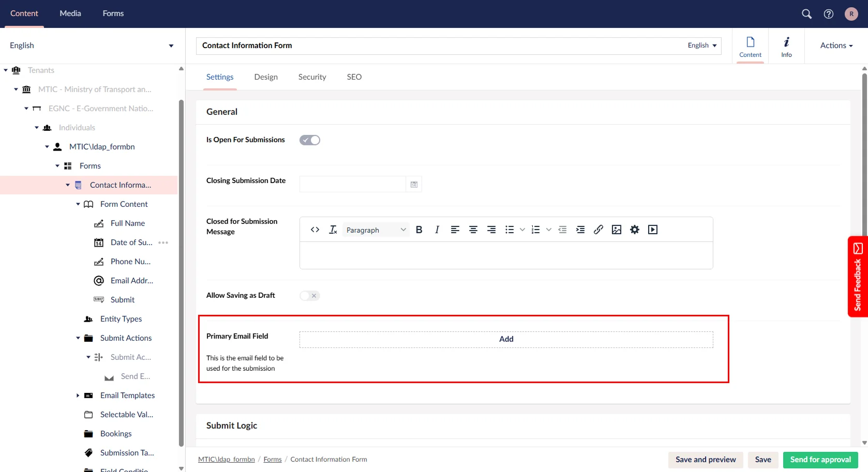Open the search magnifier icon
This screenshot has width=868, height=472.
(x=806, y=14)
